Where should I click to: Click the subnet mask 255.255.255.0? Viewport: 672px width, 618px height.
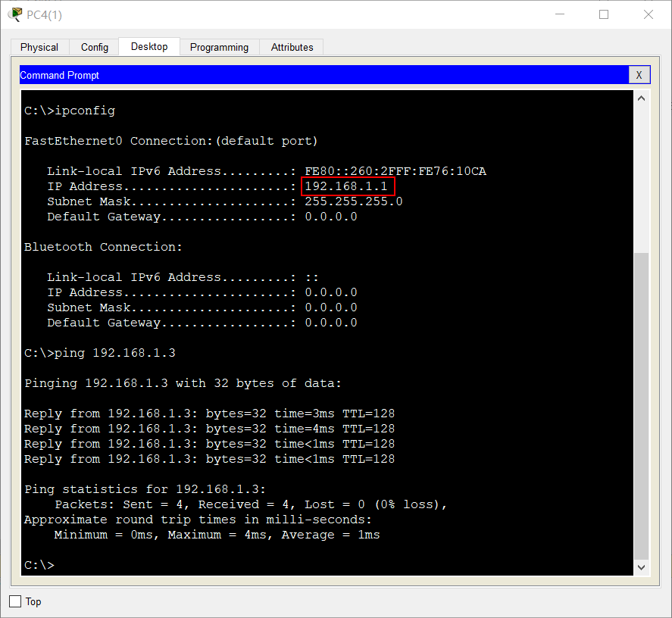pyautogui.click(x=354, y=201)
